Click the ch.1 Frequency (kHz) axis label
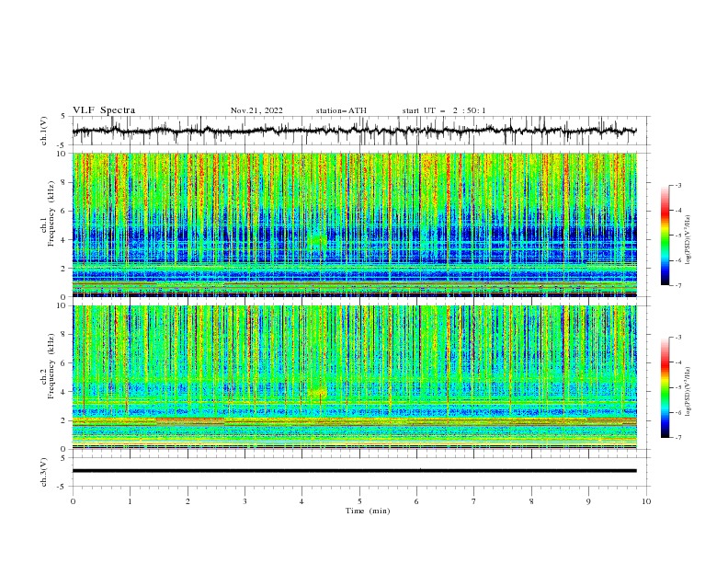 point(49,214)
